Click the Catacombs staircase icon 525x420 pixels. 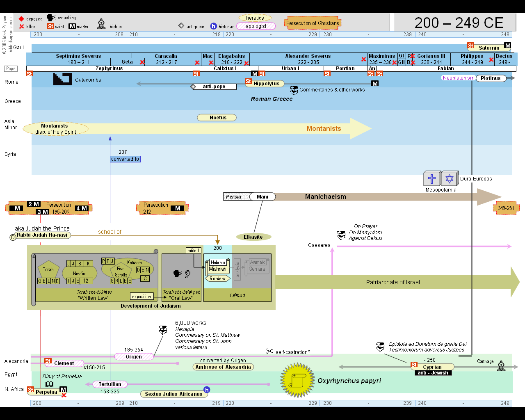62,79
